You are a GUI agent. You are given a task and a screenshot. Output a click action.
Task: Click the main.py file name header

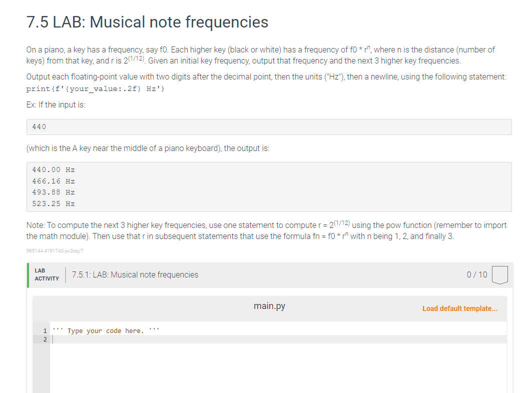tap(269, 306)
